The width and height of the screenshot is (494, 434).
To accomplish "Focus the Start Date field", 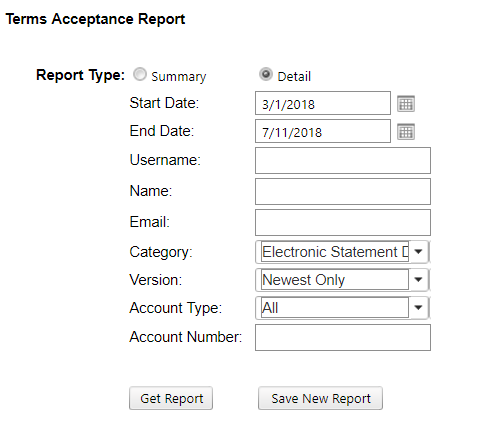I will click(323, 103).
